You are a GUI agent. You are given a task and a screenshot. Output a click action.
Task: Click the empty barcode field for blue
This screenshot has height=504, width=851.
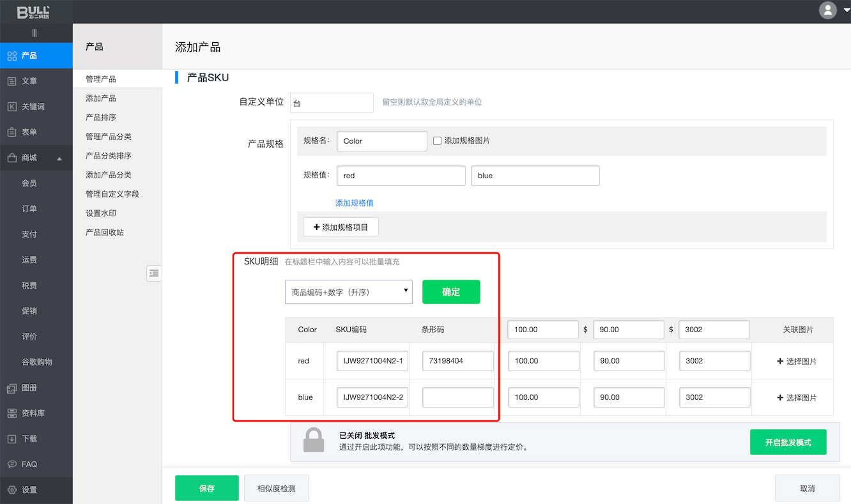pyautogui.click(x=457, y=397)
